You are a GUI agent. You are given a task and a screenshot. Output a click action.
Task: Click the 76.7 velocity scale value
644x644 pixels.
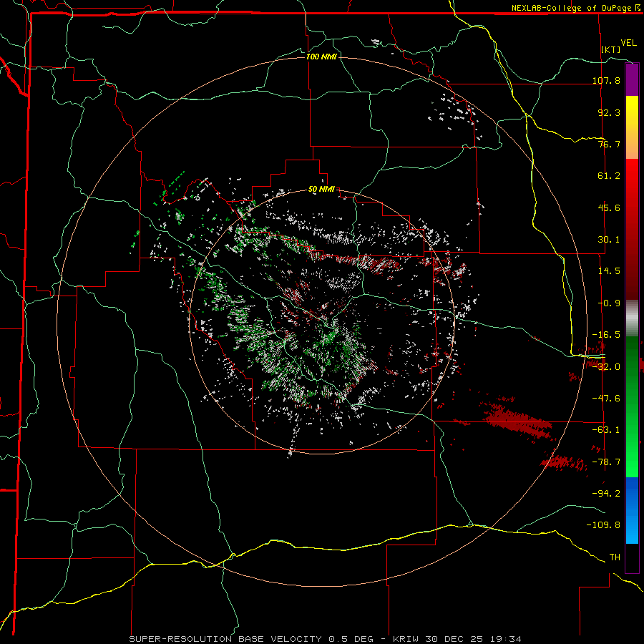(x=609, y=144)
